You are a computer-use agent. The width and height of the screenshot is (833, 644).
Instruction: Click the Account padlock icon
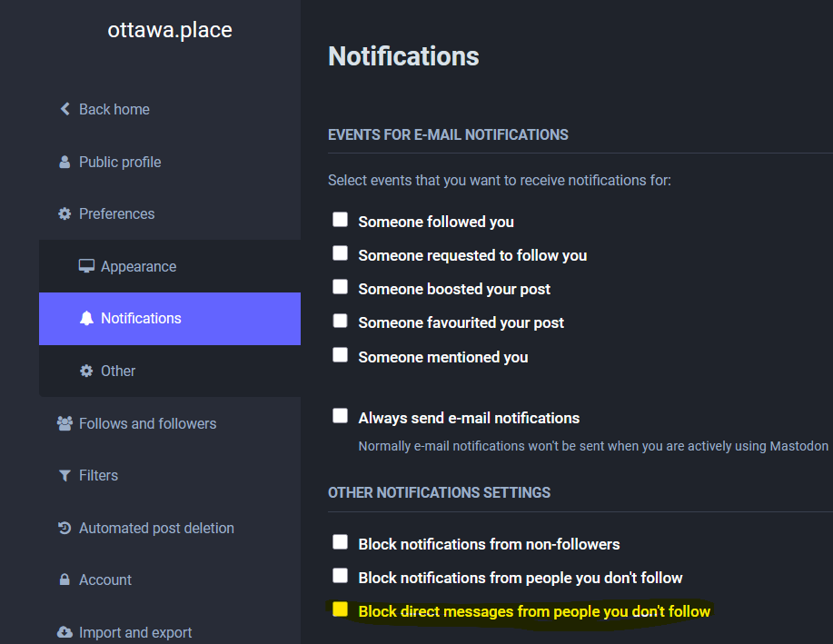(x=64, y=580)
